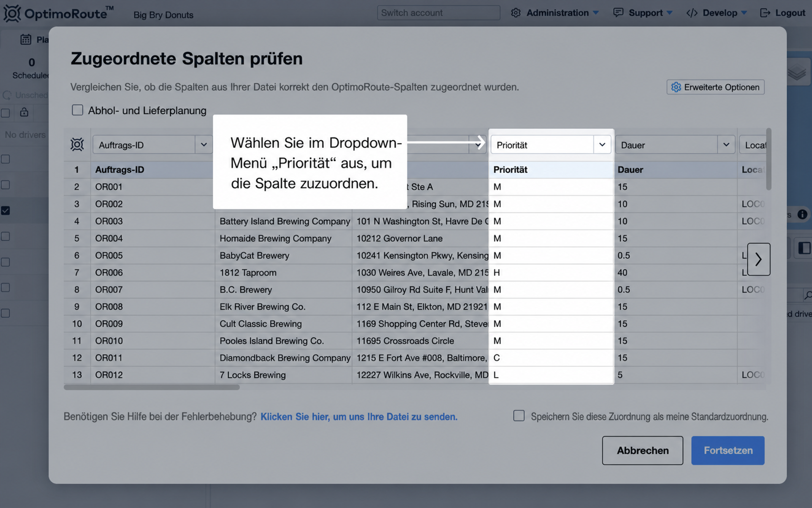Show next columns with the right arrow button
The width and height of the screenshot is (812, 508).
(x=758, y=259)
